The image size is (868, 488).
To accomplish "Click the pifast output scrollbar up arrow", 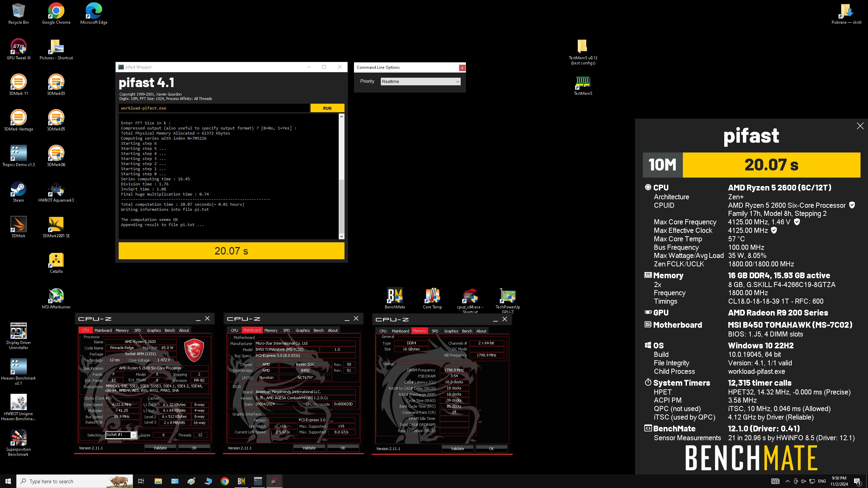I will click(341, 117).
